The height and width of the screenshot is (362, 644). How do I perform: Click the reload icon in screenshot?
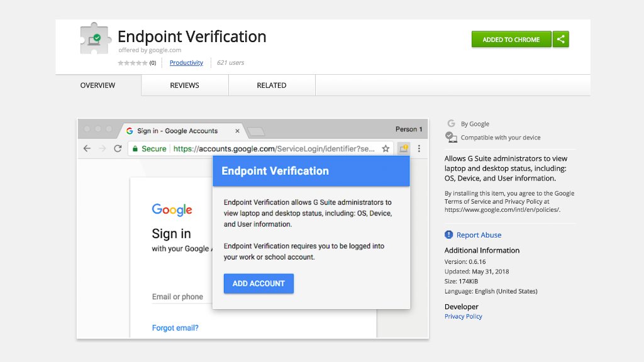pos(118,148)
